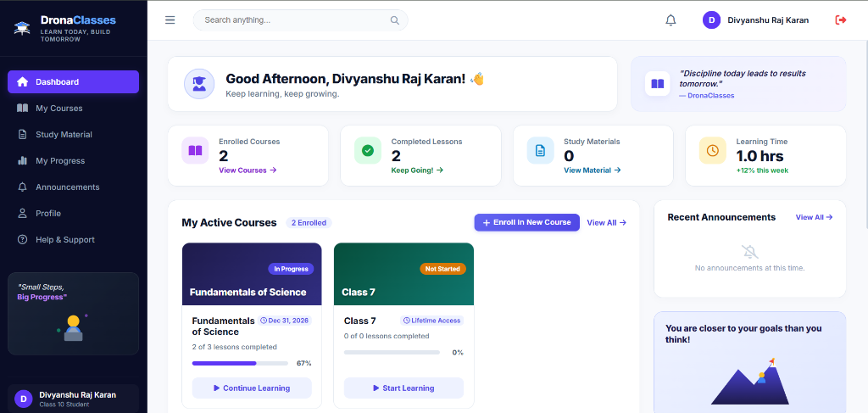Click the text 1.0 hrs
Image resolution: width=868 pixels, height=413 pixels.
762,156
